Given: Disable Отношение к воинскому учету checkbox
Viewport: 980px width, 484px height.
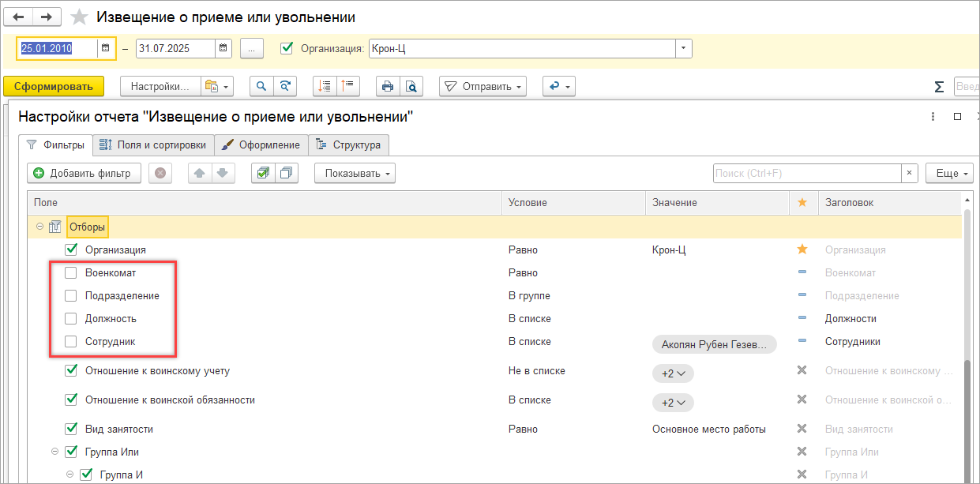Looking at the screenshot, I should coord(71,370).
